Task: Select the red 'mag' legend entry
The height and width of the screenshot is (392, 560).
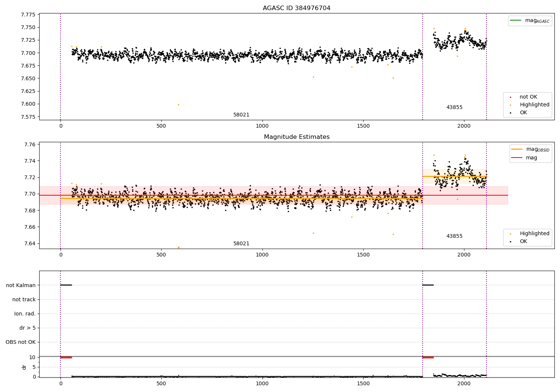Action: click(x=525, y=158)
